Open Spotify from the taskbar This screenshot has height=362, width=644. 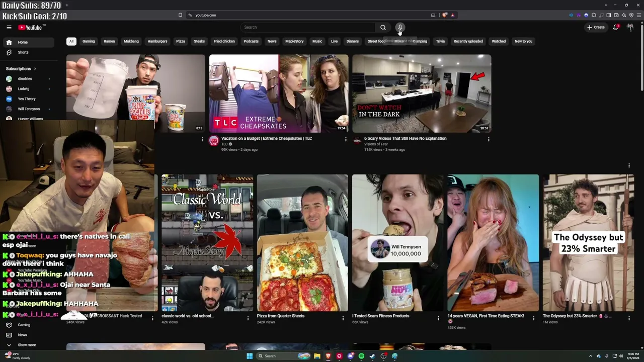click(361, 356)
